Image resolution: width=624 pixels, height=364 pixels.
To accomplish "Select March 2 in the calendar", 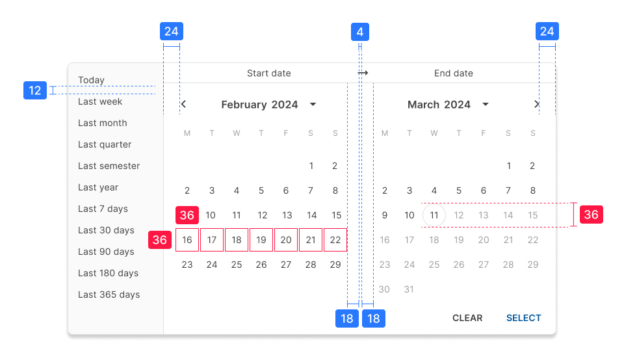I will [x=532, y=166].
